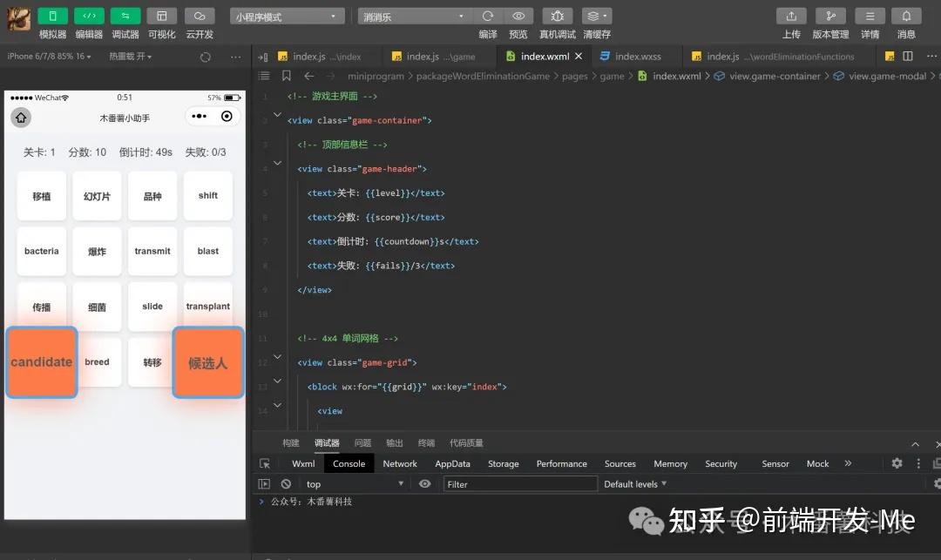Open the Messages (消息) bell icon
941x560 pixels.
906,17
